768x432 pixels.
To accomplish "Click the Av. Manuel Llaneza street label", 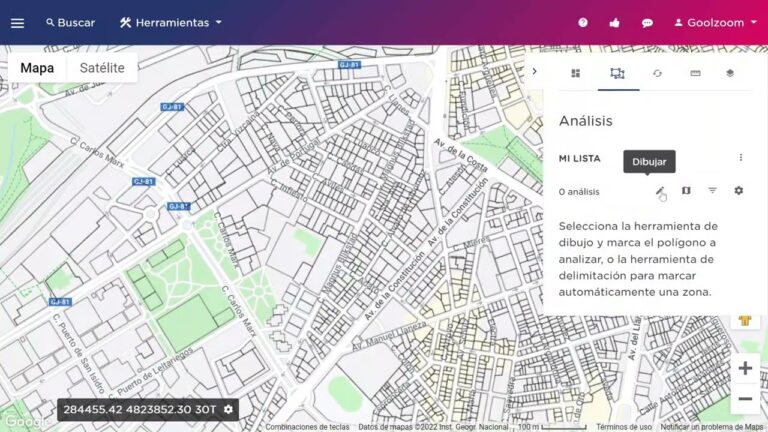I will 389,336.
